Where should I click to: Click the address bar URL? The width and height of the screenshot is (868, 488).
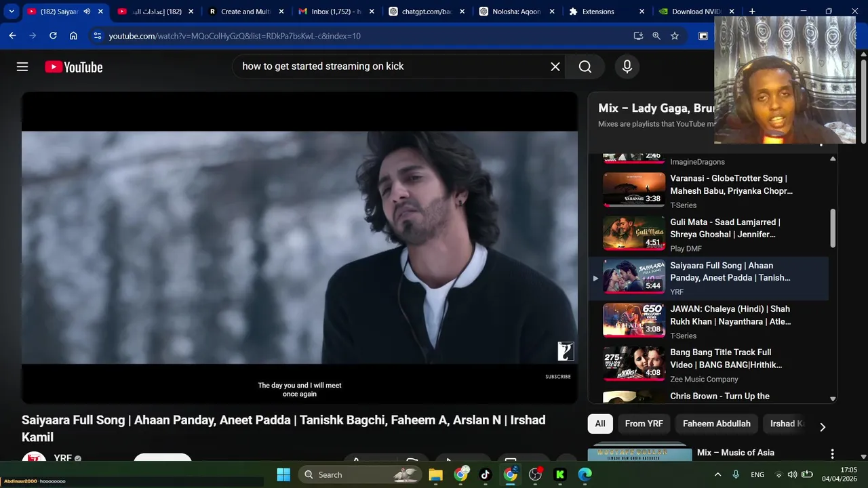pyautogui.click(x=235, y=36)
